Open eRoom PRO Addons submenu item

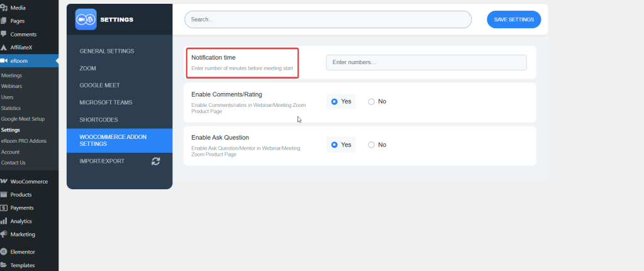pos(24,141)
